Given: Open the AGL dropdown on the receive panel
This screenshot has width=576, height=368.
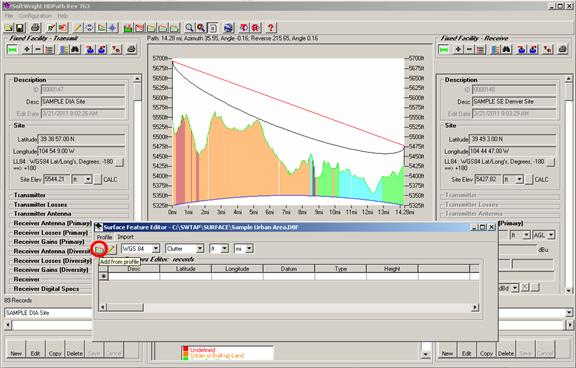Looking at the screenshot, I should tap(551, 235).
